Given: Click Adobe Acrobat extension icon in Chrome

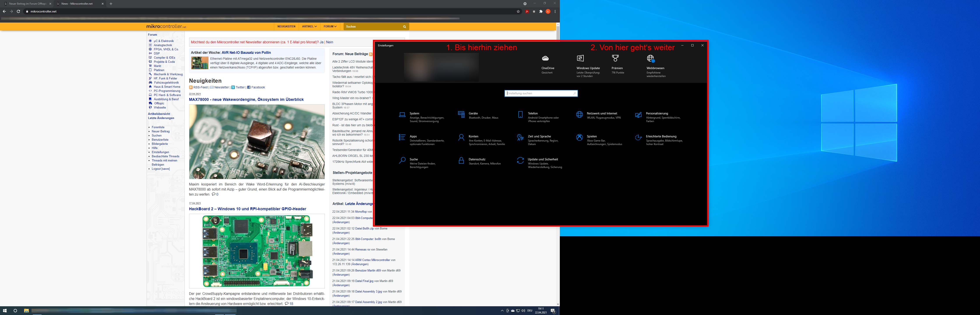Looking at the screenshot, I should click(x=527, y=11).
